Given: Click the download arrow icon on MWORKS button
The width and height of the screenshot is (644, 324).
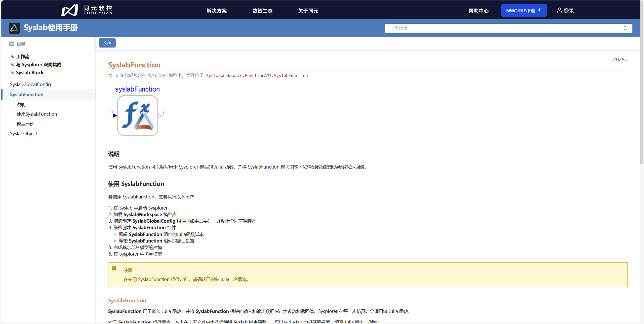Looking at the screenshot, I should (x=539, y=10).
